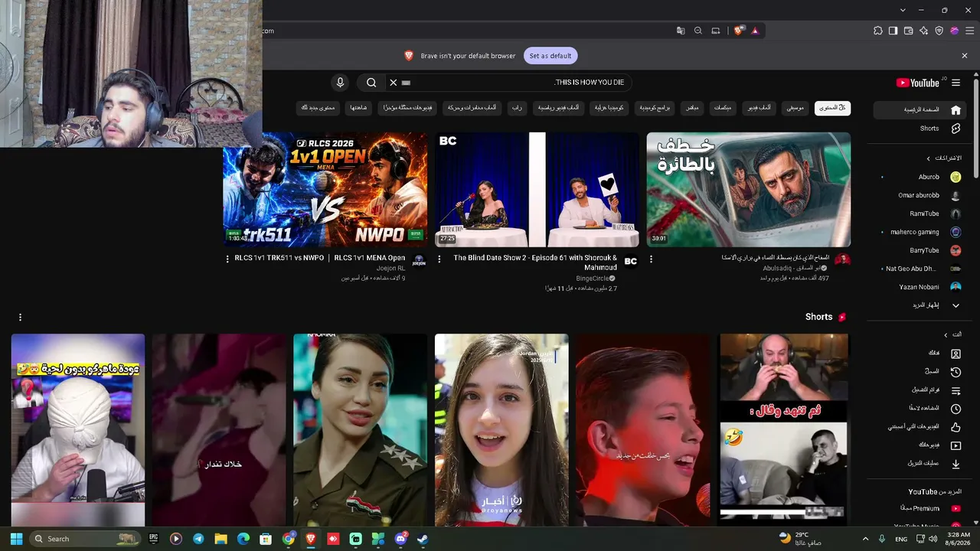This screenshot has height=551, width=980.
Task: Open the Short with the white-masked streamer
Action: click(x=78, y=430)
